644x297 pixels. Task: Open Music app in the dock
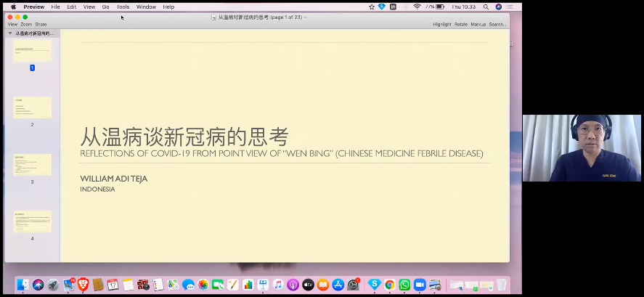[x=277, y=285]
